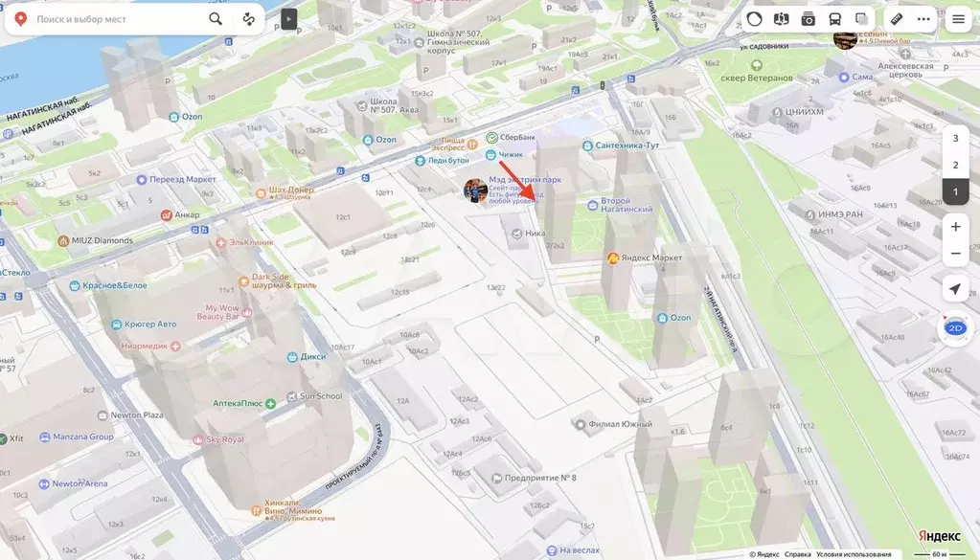Select floor level 3

[x=956, y=138]
